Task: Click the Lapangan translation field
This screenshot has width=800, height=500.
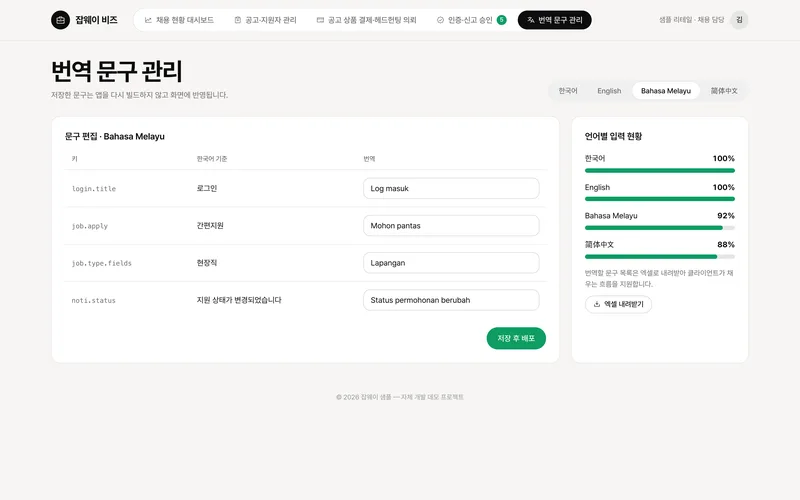Action: click(x=451, y=263)
